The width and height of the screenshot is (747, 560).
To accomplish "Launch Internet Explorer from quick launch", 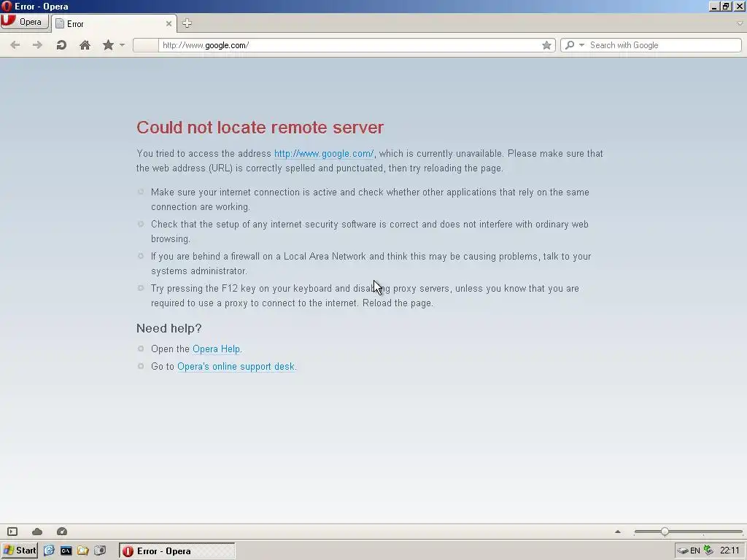I will [49, 551].
